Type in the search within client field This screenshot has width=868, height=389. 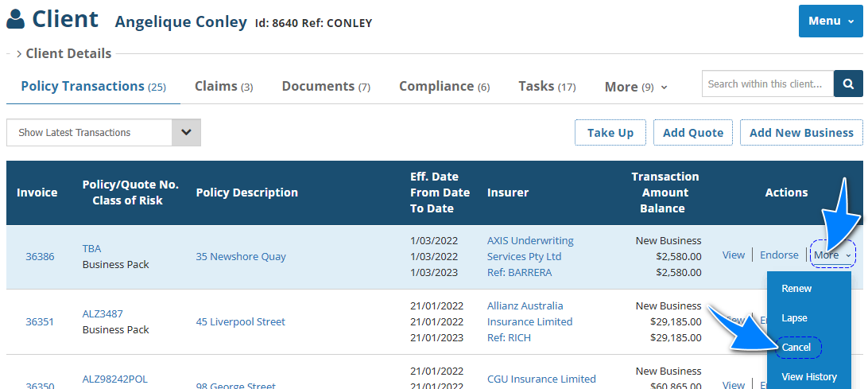[x=767, y=84]
